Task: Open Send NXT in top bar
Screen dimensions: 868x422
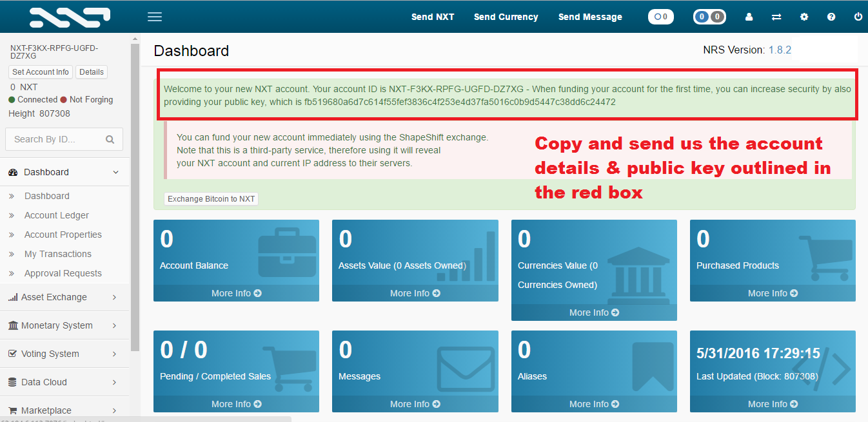Action: [433, 17]
